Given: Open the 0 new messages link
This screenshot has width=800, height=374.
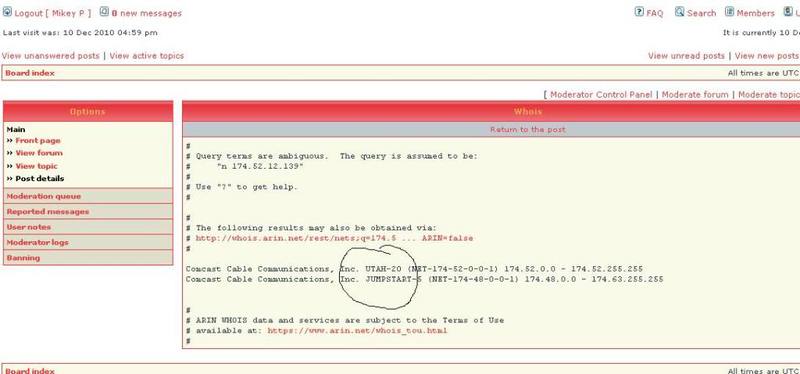Looking at the screenshot, I should tap(146, 13).
